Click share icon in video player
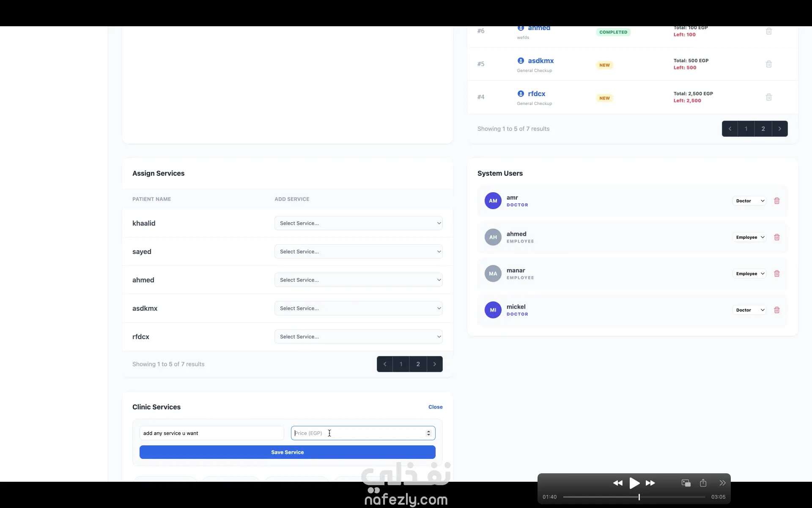812x508 pixels. 703,483
